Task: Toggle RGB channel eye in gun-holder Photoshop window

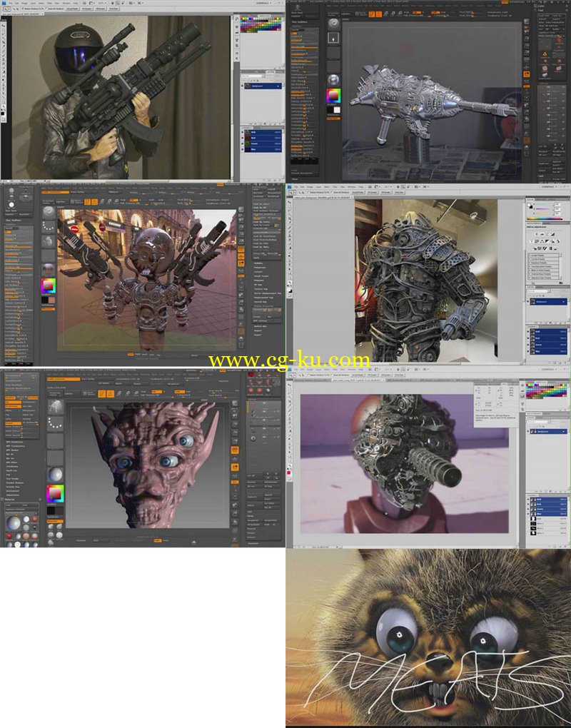Action: [x=243, y=132]
